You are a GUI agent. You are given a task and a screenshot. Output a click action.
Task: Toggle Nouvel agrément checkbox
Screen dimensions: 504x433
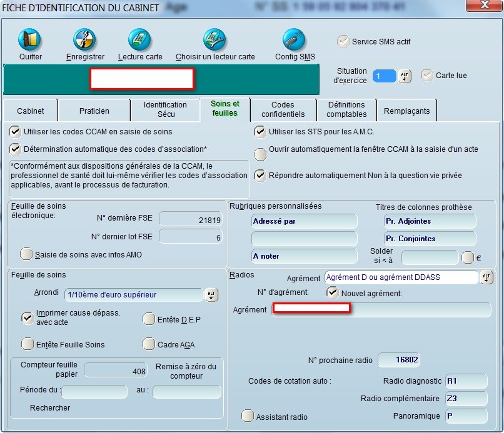tap(333, 292)
